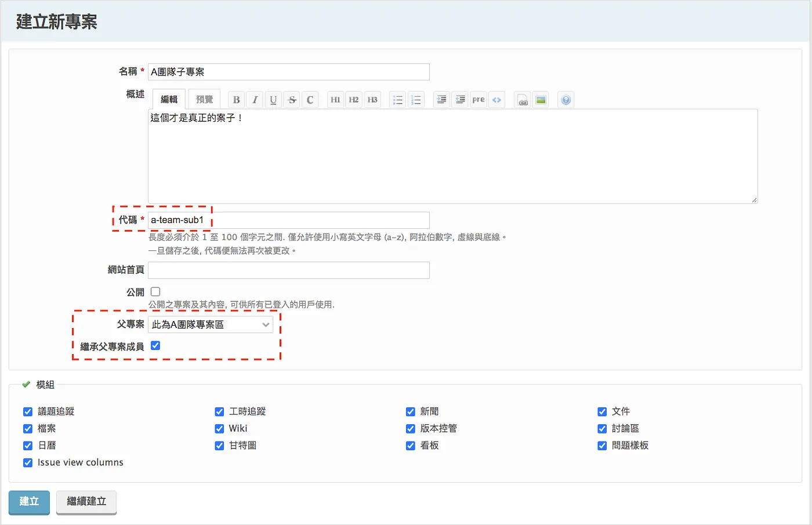This screenshot has height=525, width=812.
Task: Toggle the 新聞 module checkbox
Action: click(x=411, y=411)
